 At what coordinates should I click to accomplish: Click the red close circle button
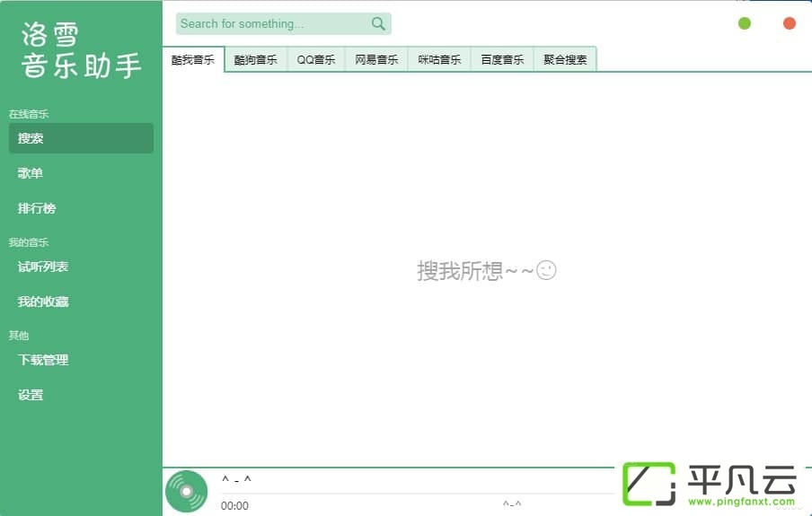[790, 23]
